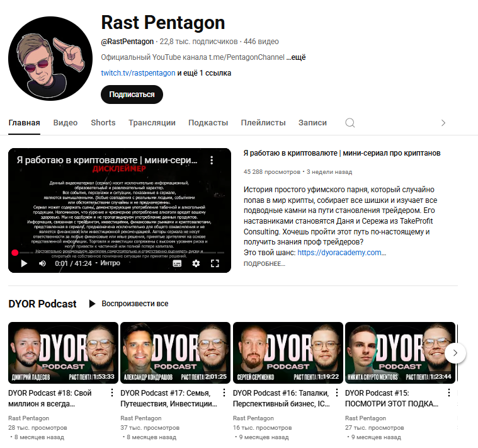Image resolution: width=478 pixels, height=448 pixels.
Task: Open the DYOR Podcast #17 title
Action: point(169,398)
